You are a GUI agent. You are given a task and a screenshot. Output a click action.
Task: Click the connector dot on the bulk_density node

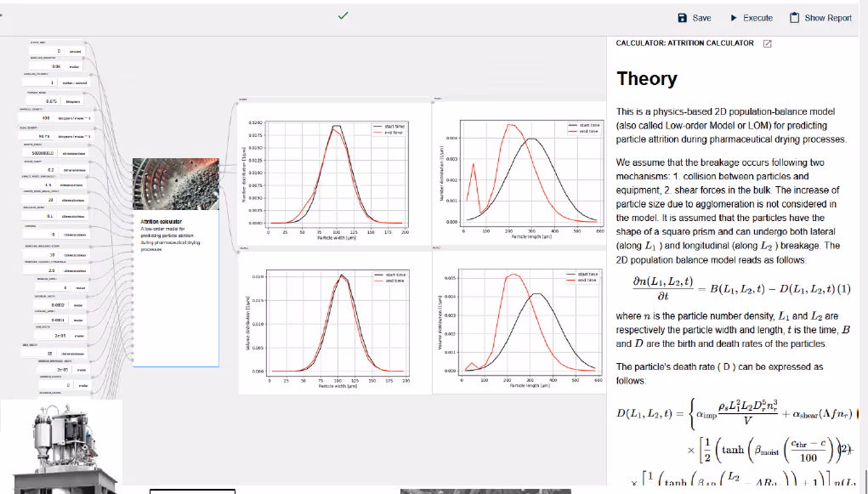95,128
